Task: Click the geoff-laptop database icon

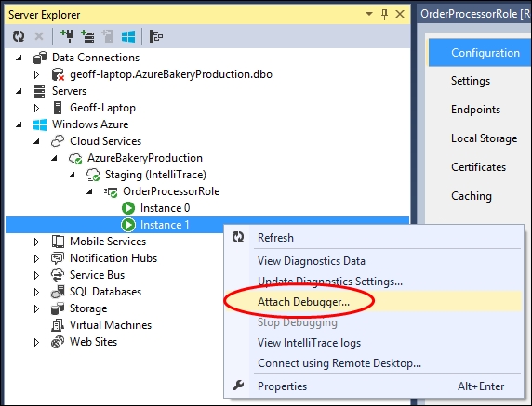Action: [58, 74]
